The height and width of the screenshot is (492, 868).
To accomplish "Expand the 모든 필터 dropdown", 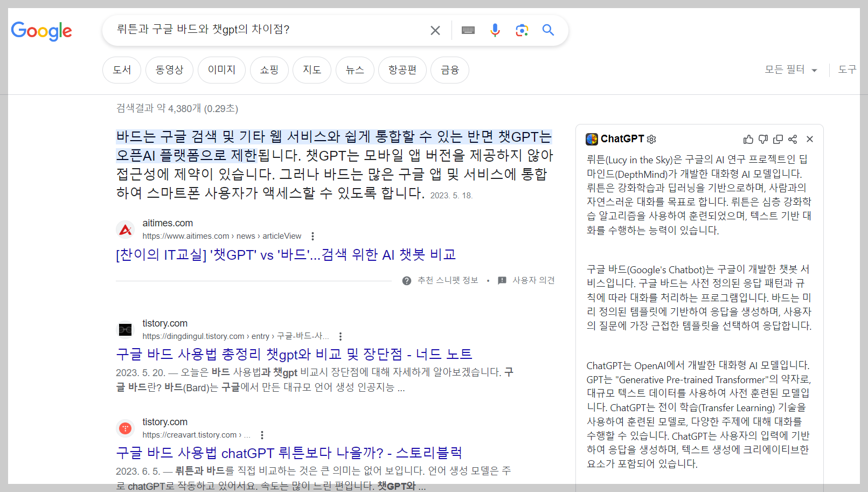I will coord(791,70).
